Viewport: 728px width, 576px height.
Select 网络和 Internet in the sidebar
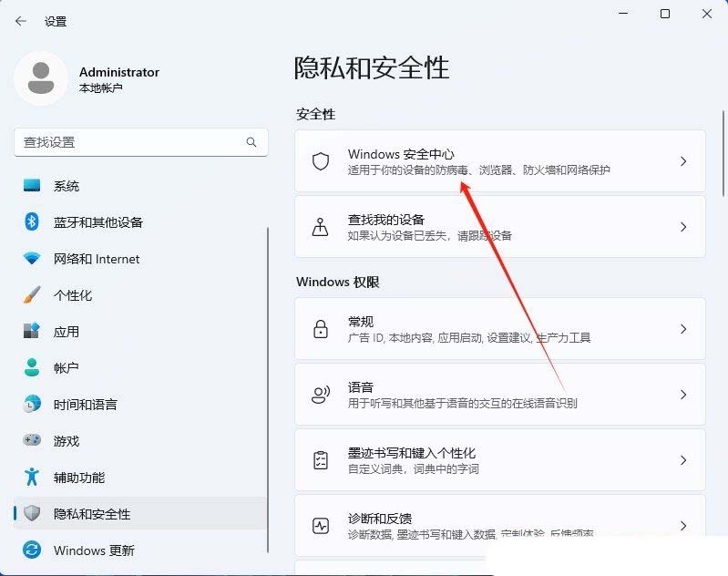coord(138,258)
